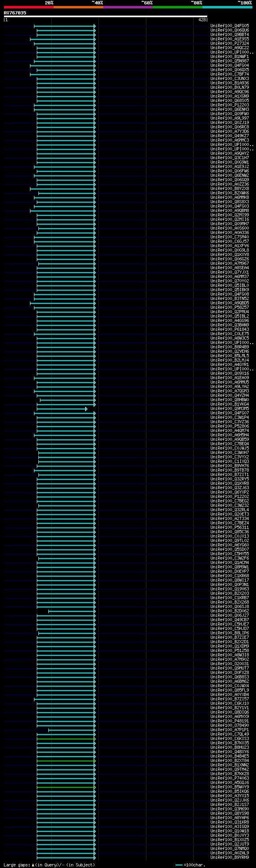Select the UniRef100_B2D062 label
Image resolution: width=256 pixels, height=868 pixels.
[230, 611]
